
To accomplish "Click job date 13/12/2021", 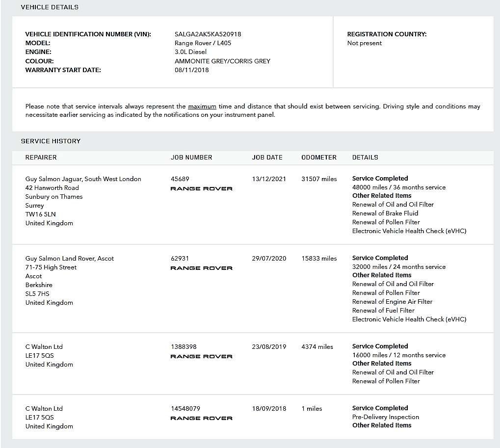I will tap(269, 179).
